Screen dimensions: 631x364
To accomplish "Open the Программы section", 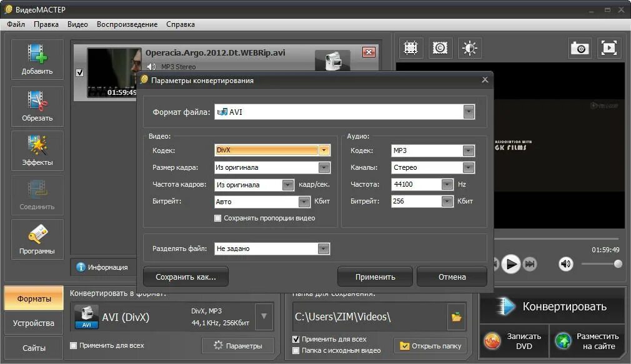I will pyautogui.click(x=37, y=240).
